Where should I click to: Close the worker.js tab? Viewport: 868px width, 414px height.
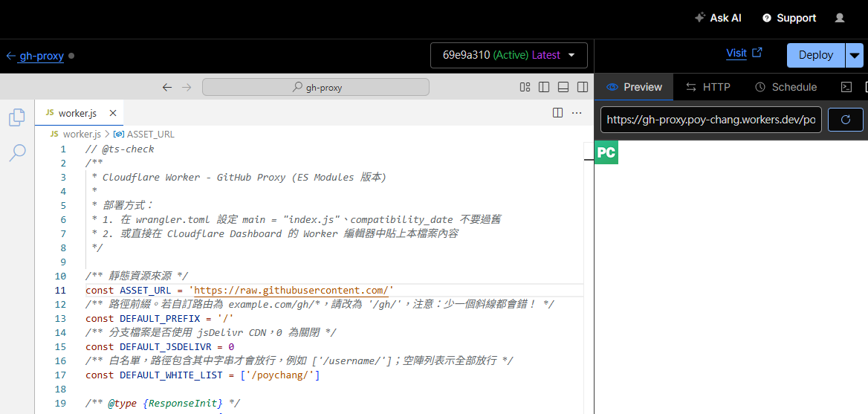point(112,113)
